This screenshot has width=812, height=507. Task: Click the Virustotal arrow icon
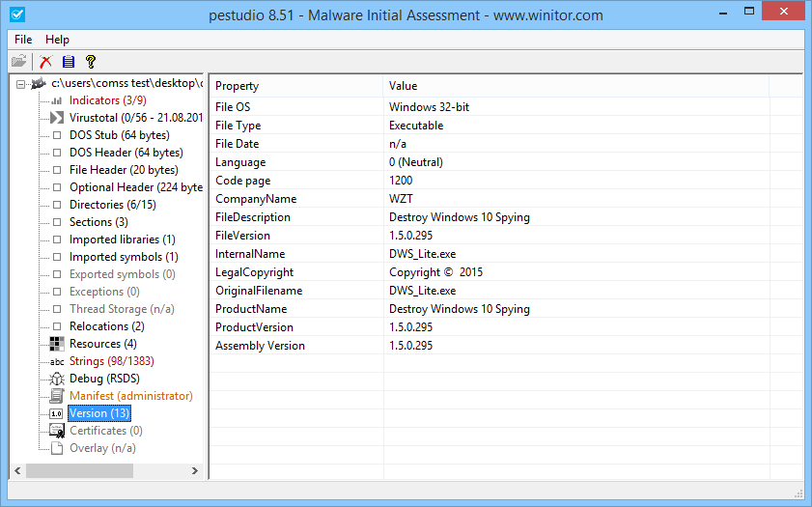coord(57,118)
